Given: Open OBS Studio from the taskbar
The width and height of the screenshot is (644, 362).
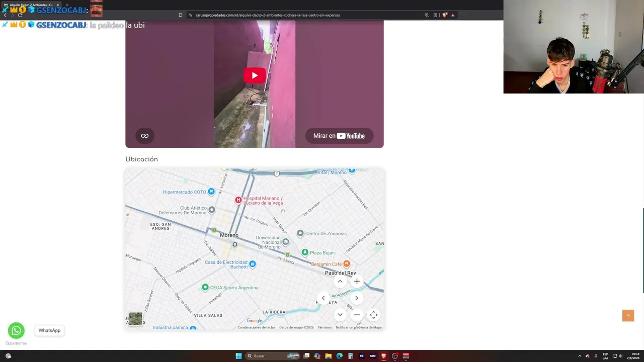Looking at the screenshot, I should [394, 356].
